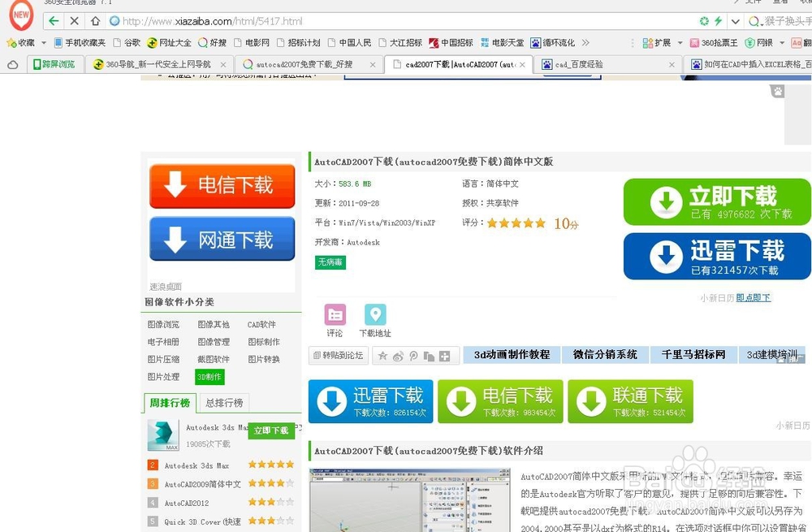Select the green 3D制作 category

click(x=209, y=377)
